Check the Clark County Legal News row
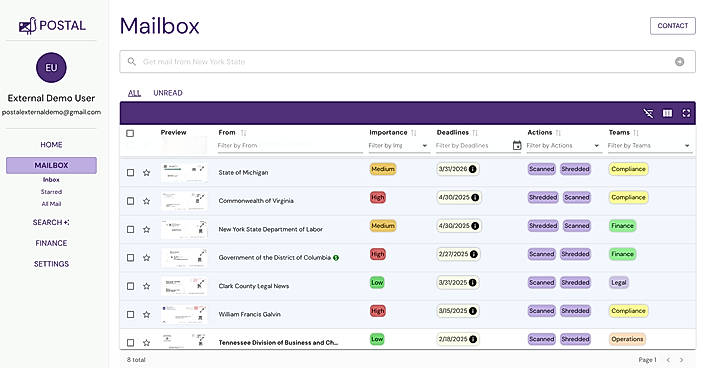The width and height of the screenshot is (703, 368). 130,286
